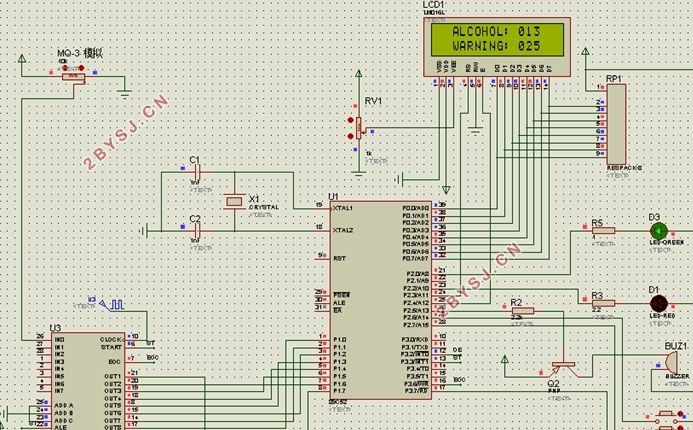Image resolution: width=693 pixels, height=430 pixels.
Task: Click the green LED D3
Action: (659, 231)
